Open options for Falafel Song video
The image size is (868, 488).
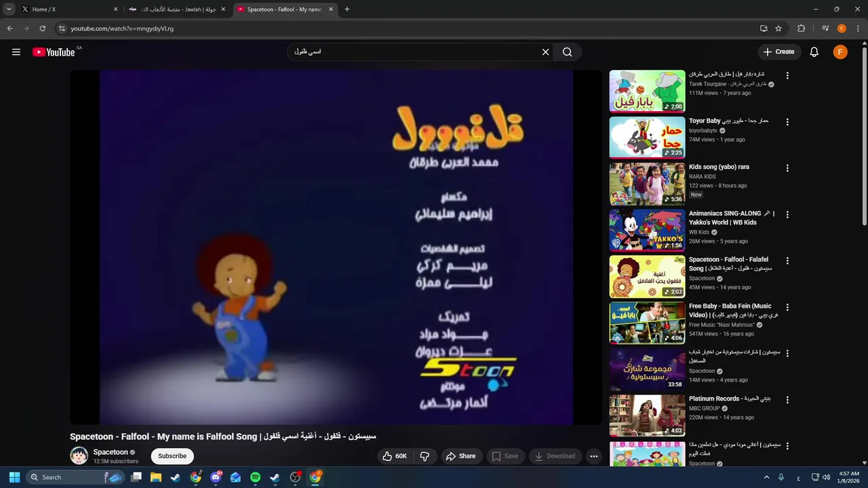pyautogui.click(x=787, y=261)
